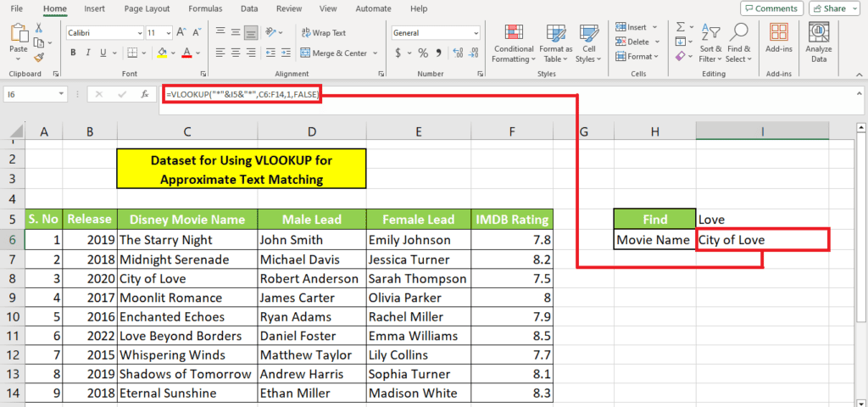Open font color dropdown arrow
This screenshot has height=407, width=868.
[198, 53]
